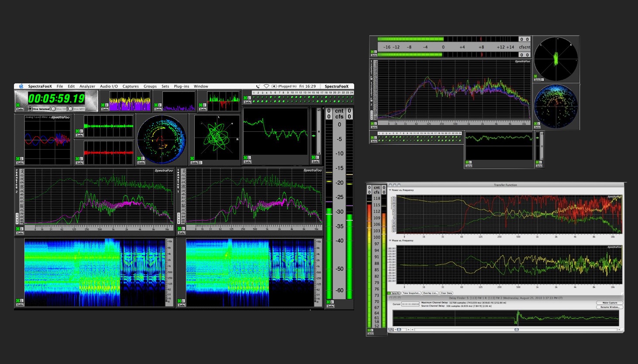Click the Cursor time input field
Screen dimensions: 638x364
410,304
